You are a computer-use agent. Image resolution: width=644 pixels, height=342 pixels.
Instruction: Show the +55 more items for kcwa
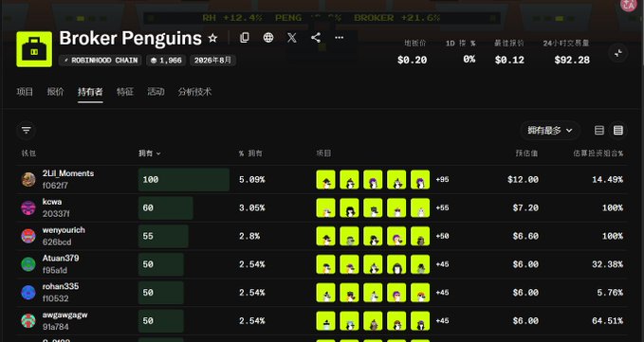442,207
